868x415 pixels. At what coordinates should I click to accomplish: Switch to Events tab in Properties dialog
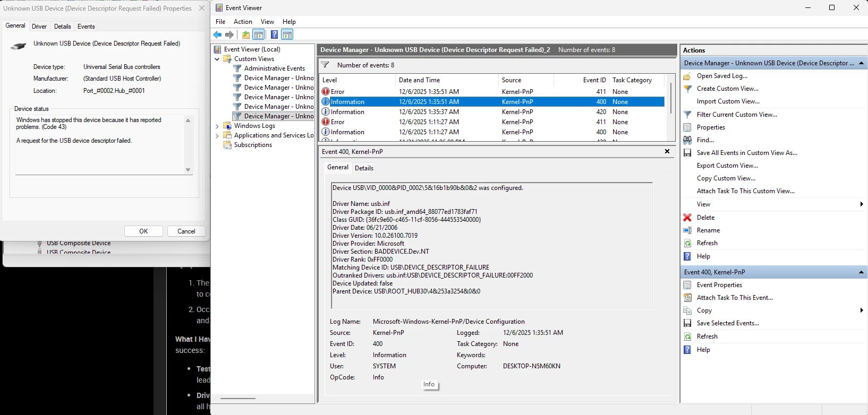tap(86, 27)
